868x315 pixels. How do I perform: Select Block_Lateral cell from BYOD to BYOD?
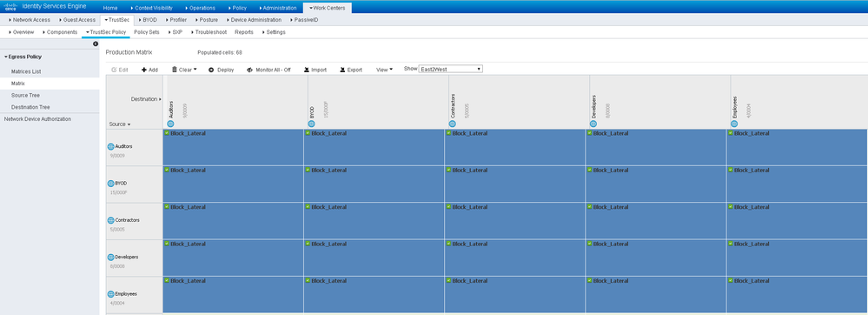pos(374,184)
